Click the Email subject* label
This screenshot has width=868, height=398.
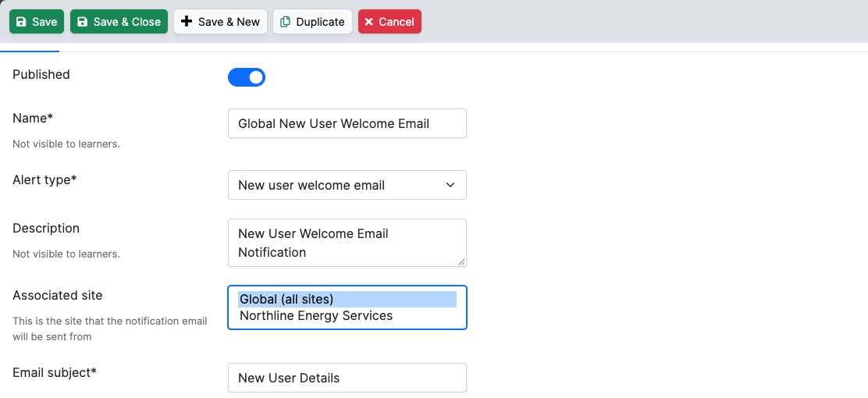coord(55,372)
